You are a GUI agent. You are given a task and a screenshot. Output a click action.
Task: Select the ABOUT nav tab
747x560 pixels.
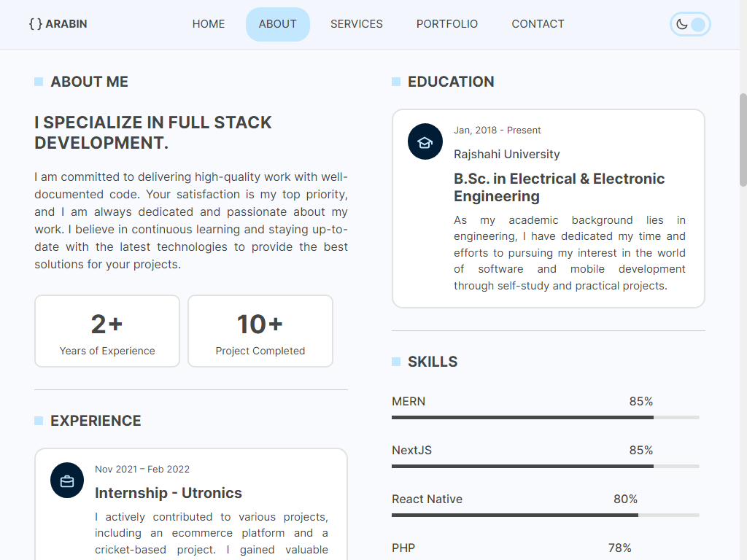coord(278,24)
